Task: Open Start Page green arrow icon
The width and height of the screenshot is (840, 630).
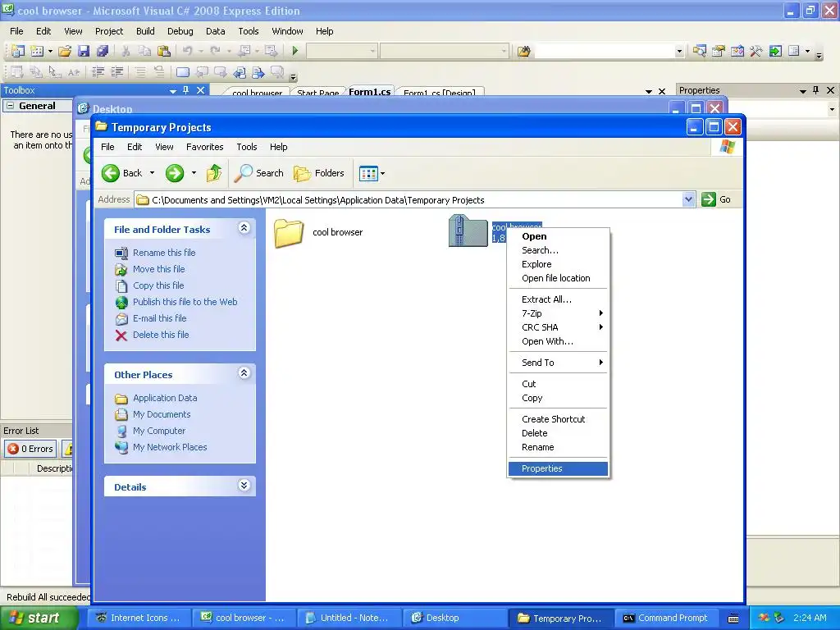Action: coord(775,51)
